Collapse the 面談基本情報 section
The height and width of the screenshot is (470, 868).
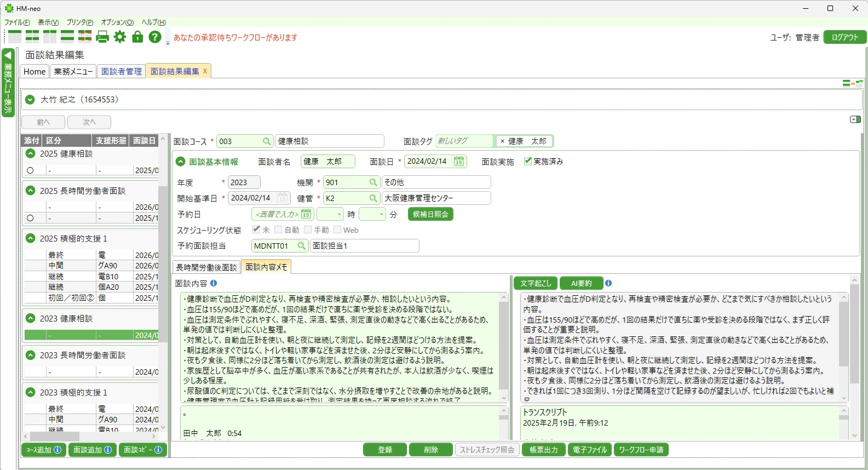click(x=180, y=162)
